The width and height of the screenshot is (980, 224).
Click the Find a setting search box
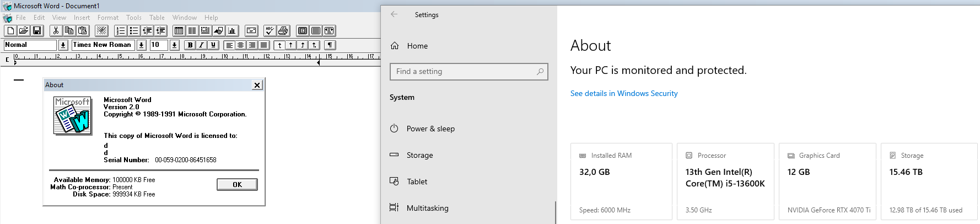pos(469,71)
